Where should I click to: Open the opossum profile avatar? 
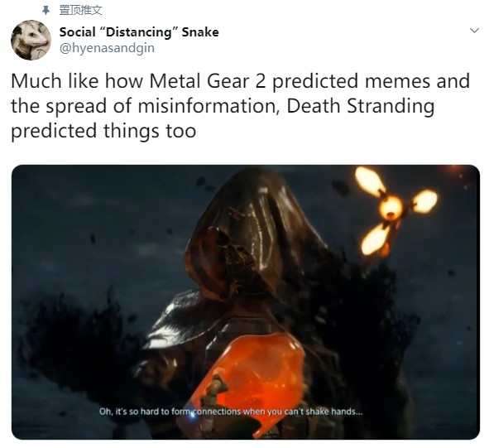point(31,40)
